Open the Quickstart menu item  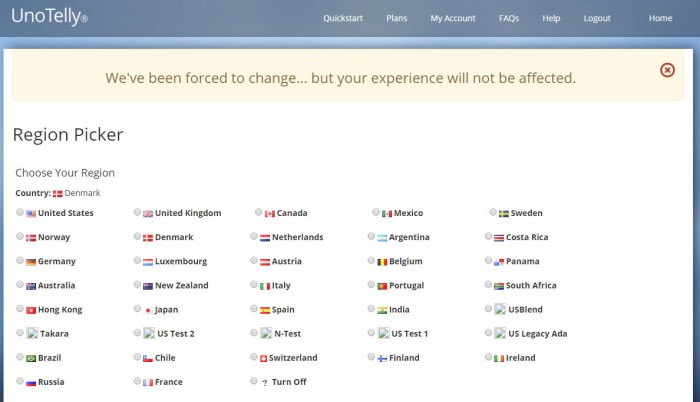[343, 18]
